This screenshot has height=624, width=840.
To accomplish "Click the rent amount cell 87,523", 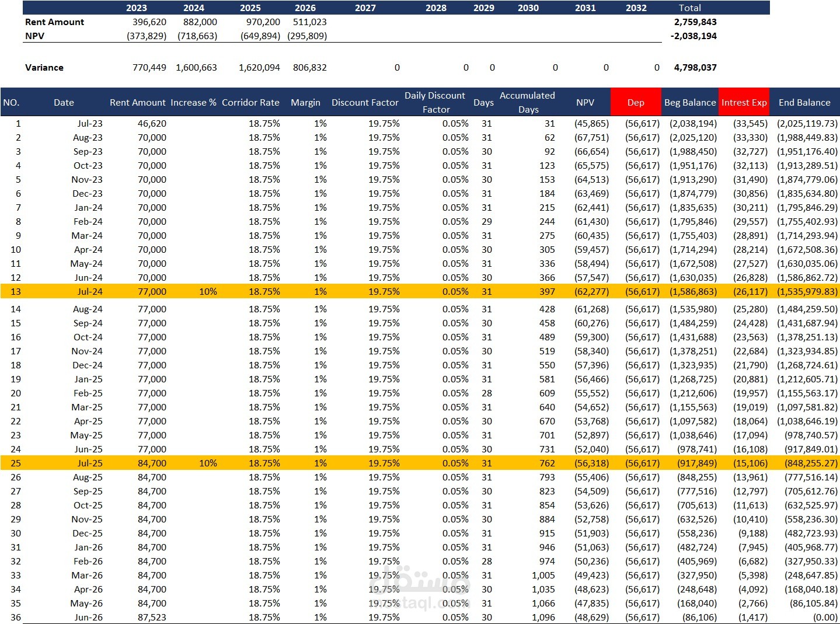I will pyautogui.click(x=152, y=617).
